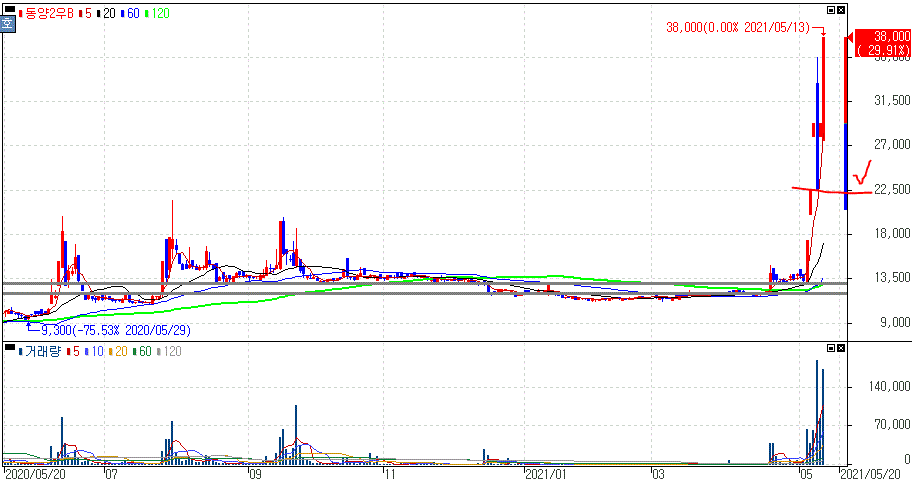Click the 140,000 volume axis label

[889, 386]
